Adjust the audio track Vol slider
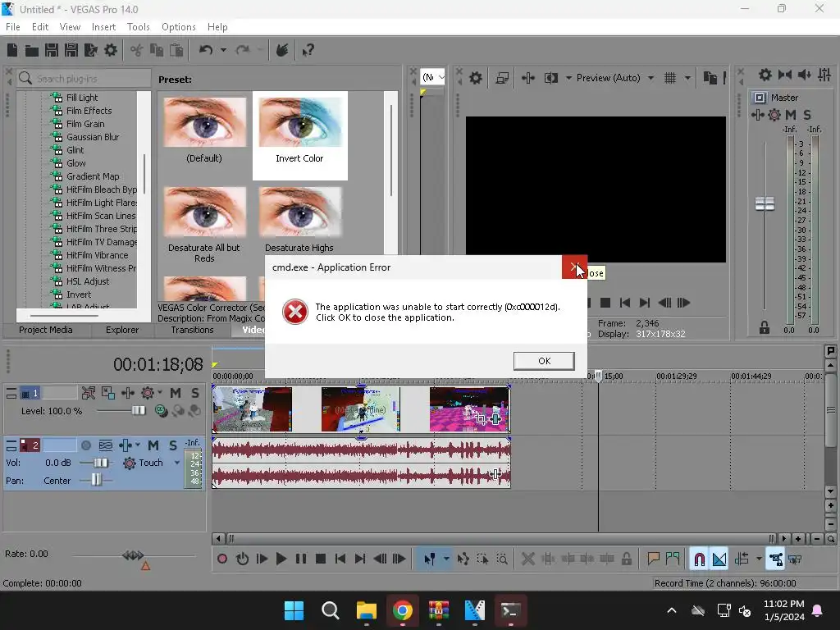840x630 pixels. (x=101, y=463)
